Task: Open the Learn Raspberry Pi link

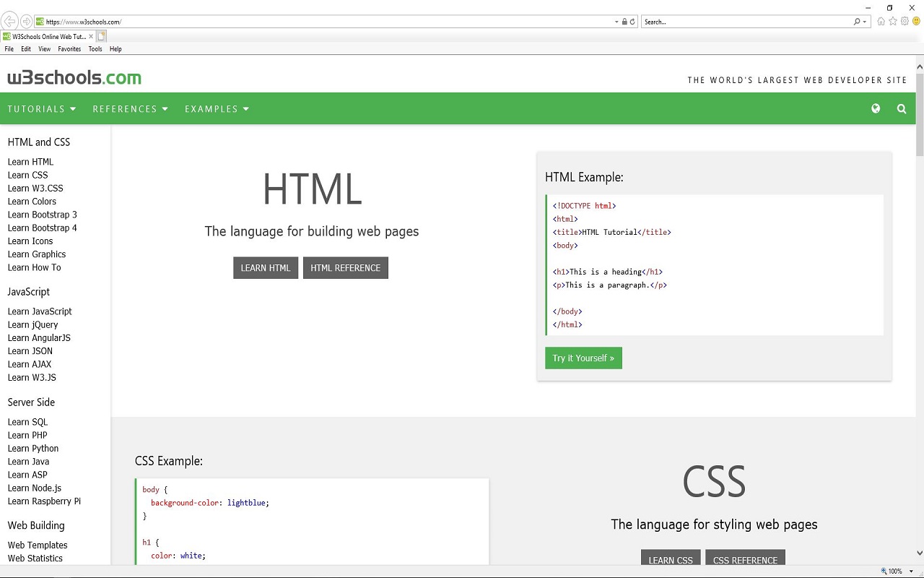Action: pos(44,501)
